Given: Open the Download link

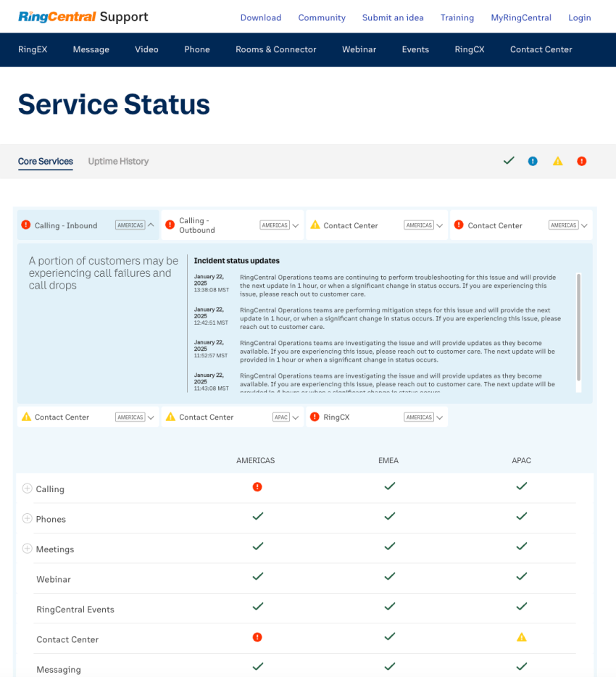Looking at the screenshot, I should pyautogui.click(x=261, y=17).
